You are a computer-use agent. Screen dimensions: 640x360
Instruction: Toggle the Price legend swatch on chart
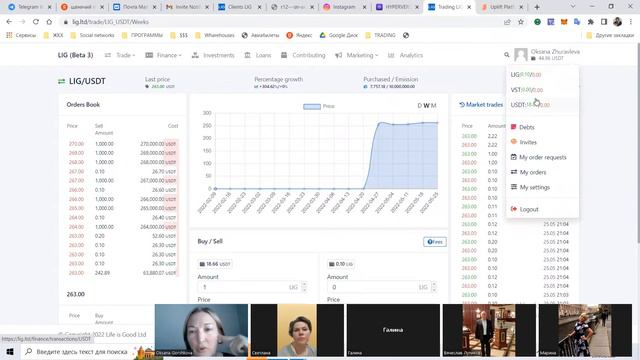[312, 107]
